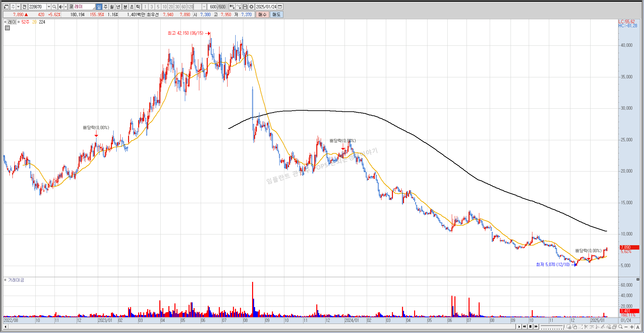Click the plus zoom-in icon at bottom
Screen dimensions: 644x333
[x=632, y=327]
